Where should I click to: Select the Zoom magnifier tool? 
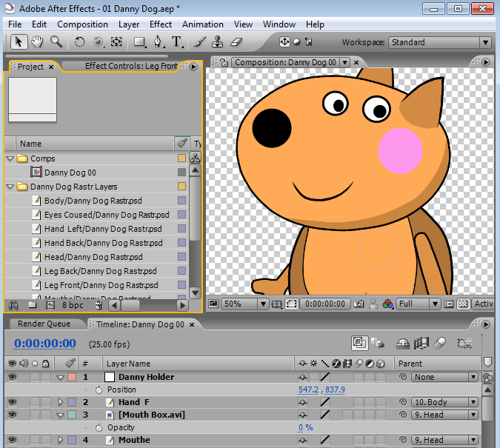[56, 41]
